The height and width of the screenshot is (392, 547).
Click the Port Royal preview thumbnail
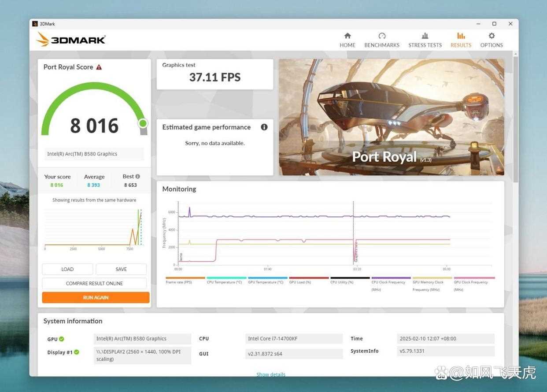(392, 117)
